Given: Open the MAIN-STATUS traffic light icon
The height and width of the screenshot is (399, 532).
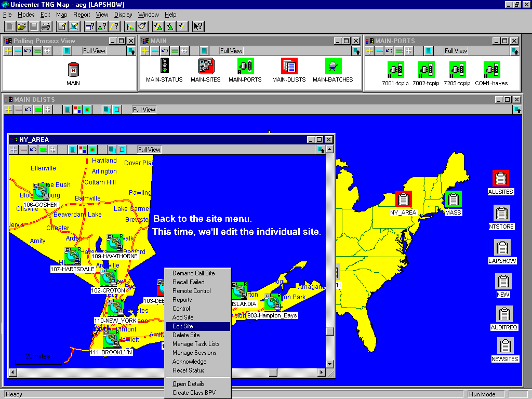Looking at the screenshot, I should pos(165,65).
